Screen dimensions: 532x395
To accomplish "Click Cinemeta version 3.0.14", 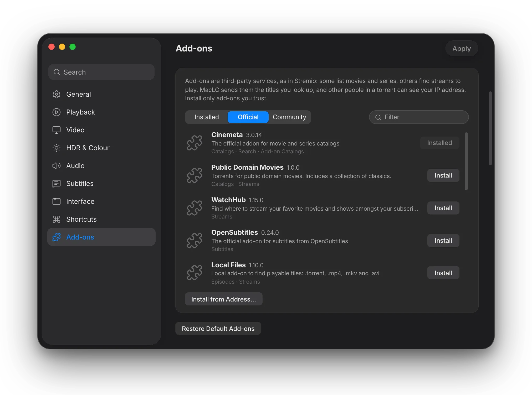I will (254, 135).
